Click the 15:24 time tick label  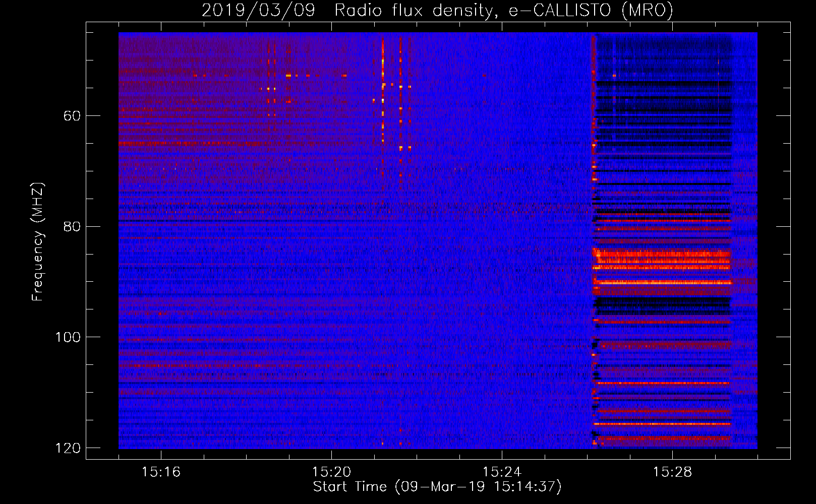502,472
